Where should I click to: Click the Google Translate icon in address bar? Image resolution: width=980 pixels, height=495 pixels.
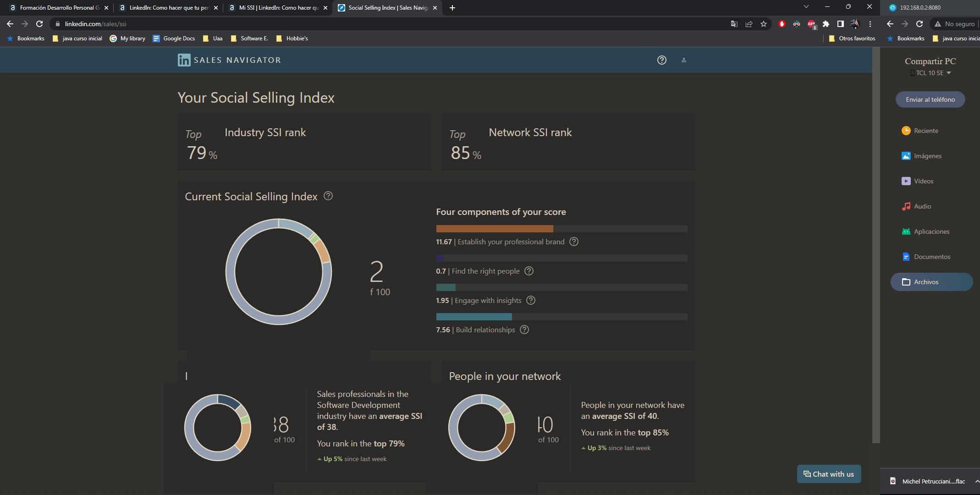point(734,24)
